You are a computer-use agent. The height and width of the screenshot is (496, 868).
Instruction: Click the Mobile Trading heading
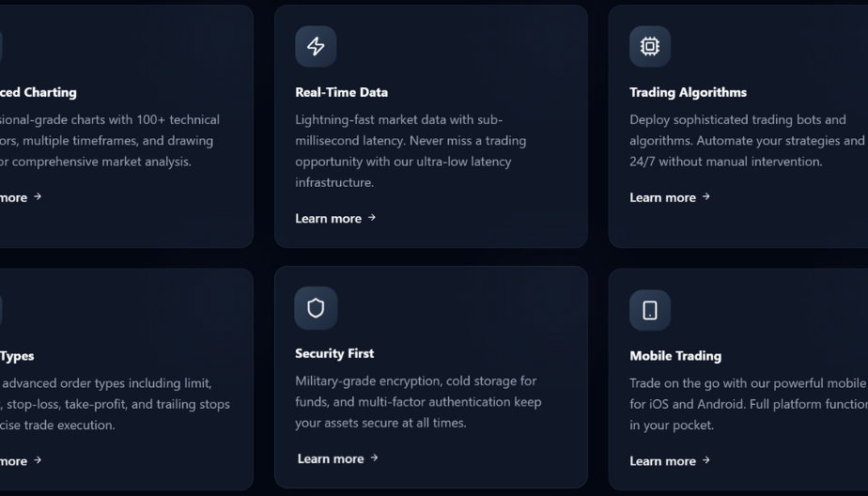(x=675, y=356)
